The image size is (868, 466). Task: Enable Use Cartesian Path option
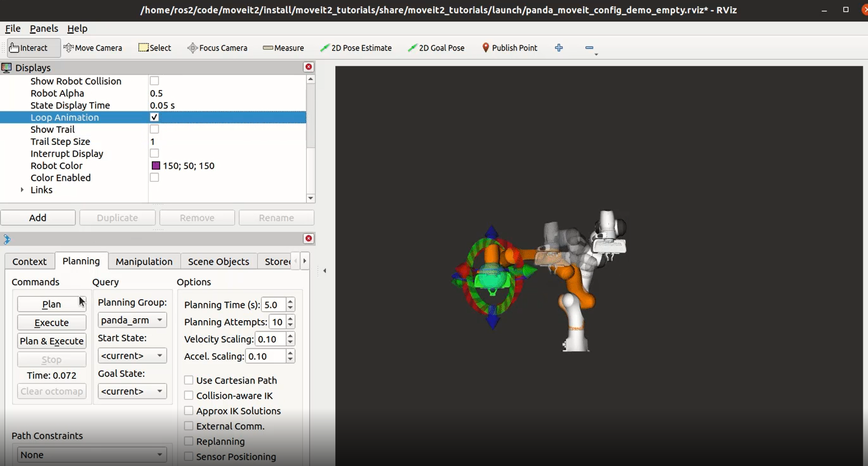[189, 380]
